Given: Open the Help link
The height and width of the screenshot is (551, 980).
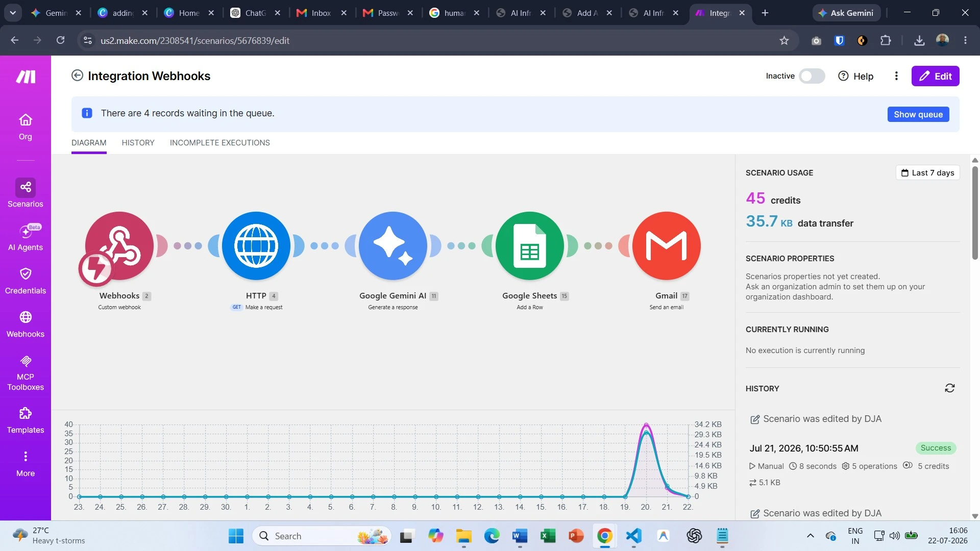Looking at the screenshot, I should pyautogui.click(x=856, y=76).
